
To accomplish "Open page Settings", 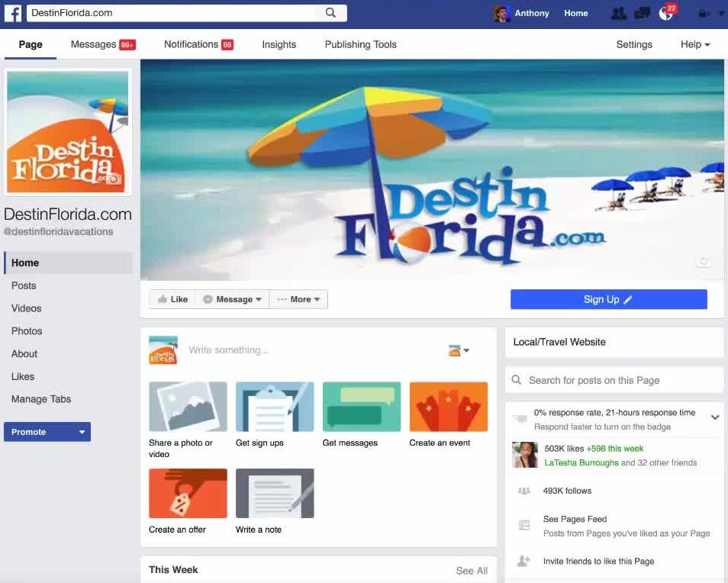I will (633, 44).
